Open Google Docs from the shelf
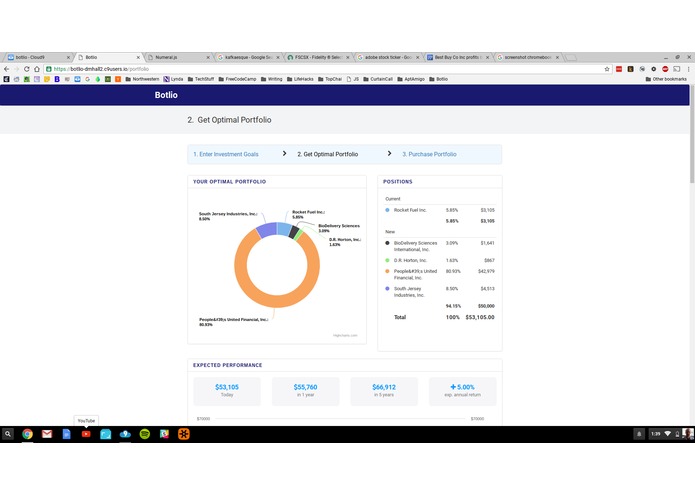695x494 pixels. 66,434
